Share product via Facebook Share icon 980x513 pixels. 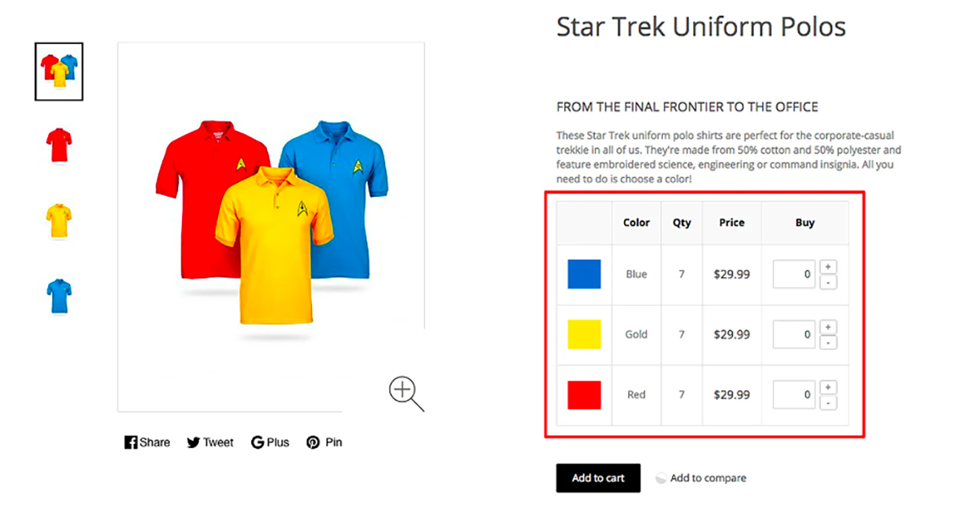[147, 442]
